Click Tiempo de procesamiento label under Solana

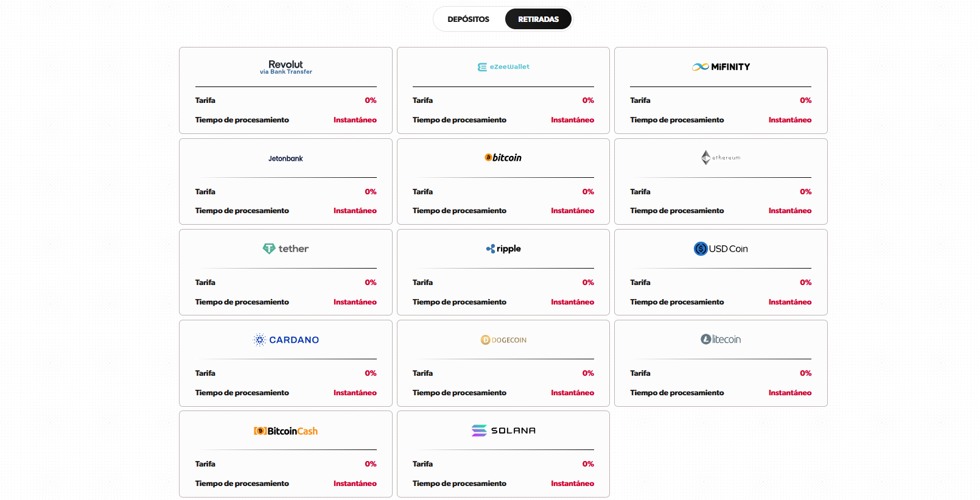459,484
